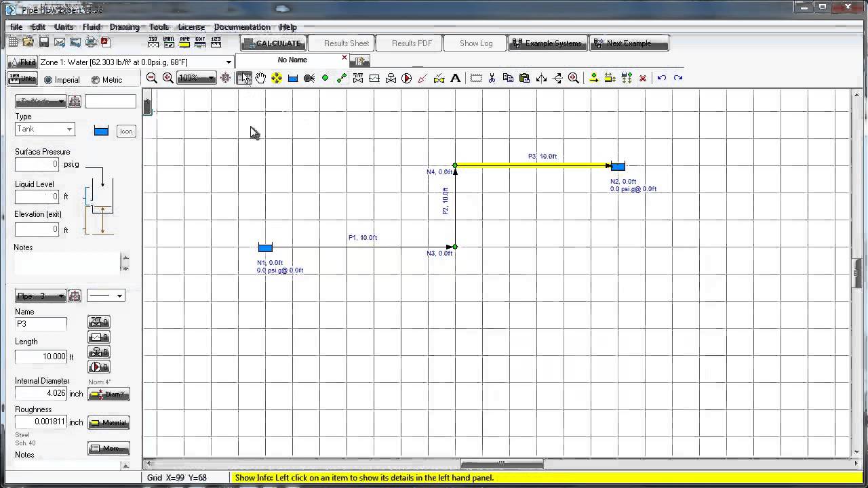Image resolution: width=868 pixels, height=488 pixels.
Task: Toggle the ISO isometric grid mode icon
Action: point(153,42)
